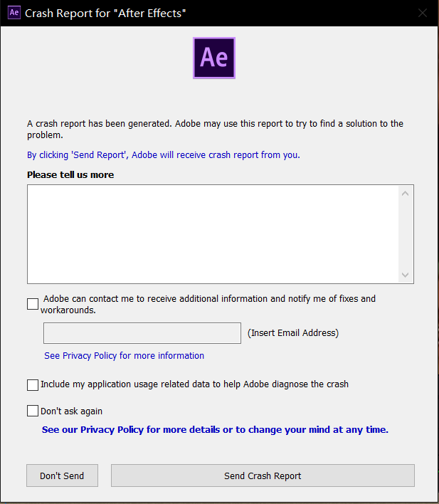
Task: Click the large After Effects logo
Action: (x=213, y=58)
